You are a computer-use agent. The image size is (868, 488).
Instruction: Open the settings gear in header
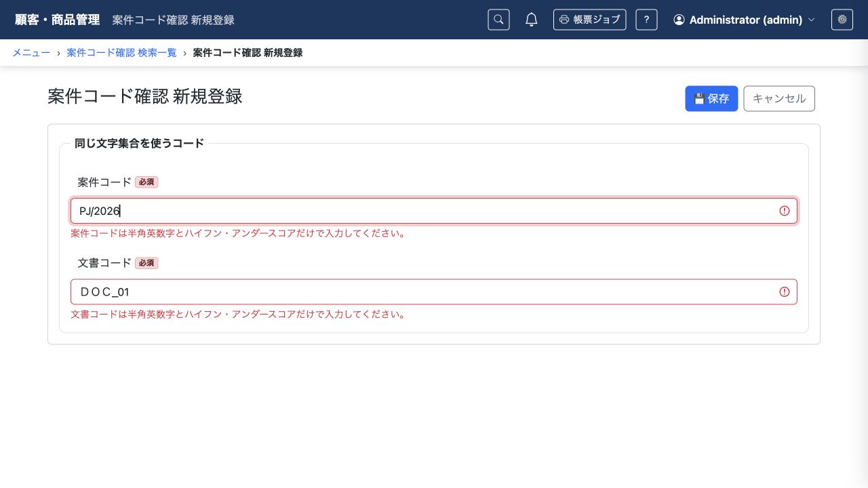pyautogui.click(x=842, y=20)
